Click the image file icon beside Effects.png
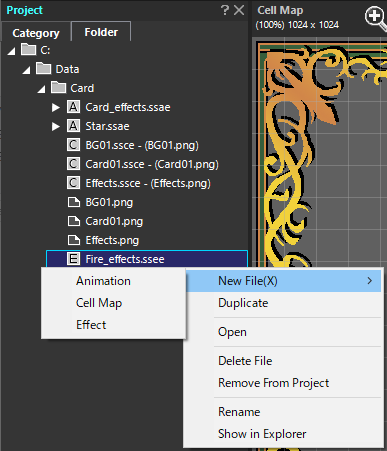The width and height of the screenshot is (387, 451). point(74,240)
